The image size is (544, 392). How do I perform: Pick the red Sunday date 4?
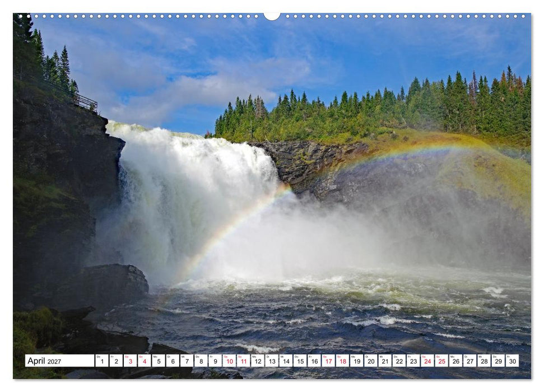145,361
